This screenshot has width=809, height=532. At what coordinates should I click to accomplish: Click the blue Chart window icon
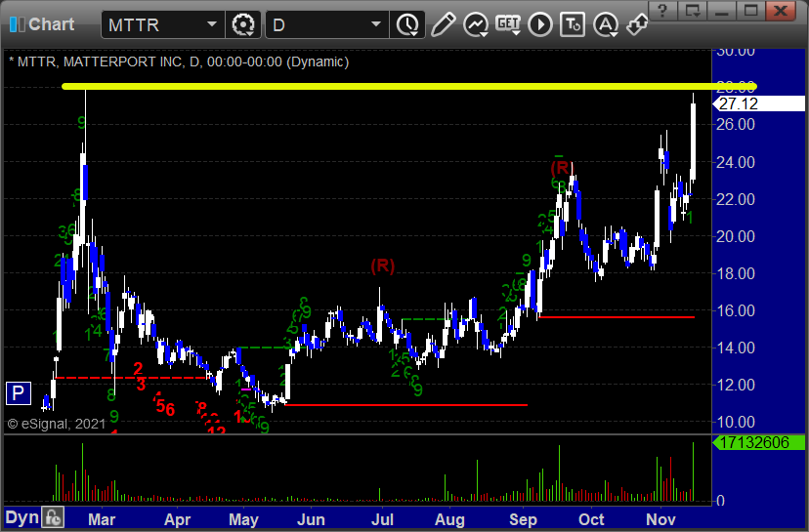point(17,24)
